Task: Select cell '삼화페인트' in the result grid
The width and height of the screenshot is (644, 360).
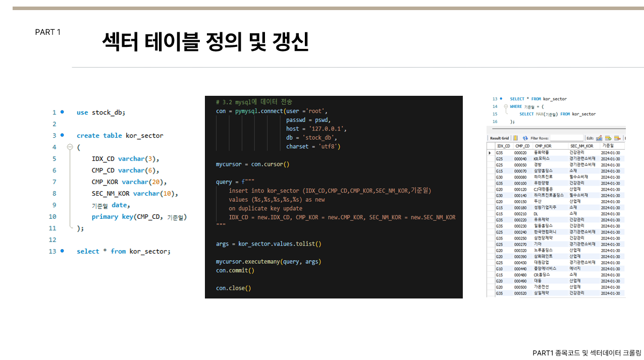Action: point(543,256)
